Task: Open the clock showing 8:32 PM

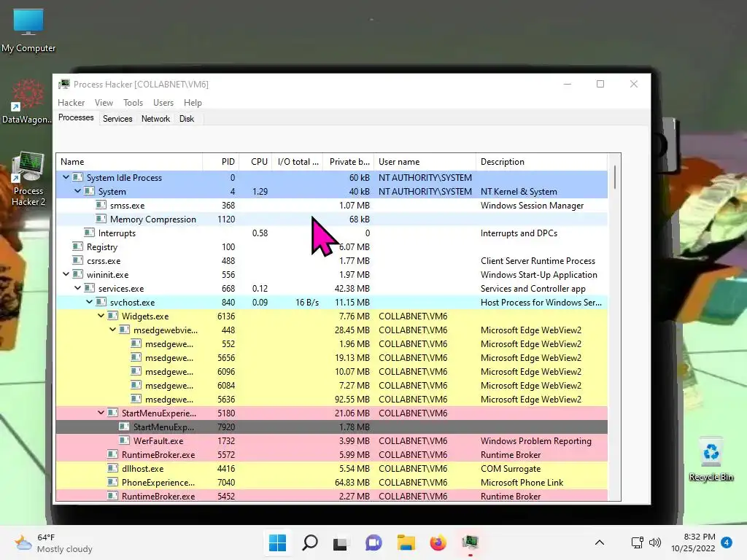Action: (x=693, y=542)
